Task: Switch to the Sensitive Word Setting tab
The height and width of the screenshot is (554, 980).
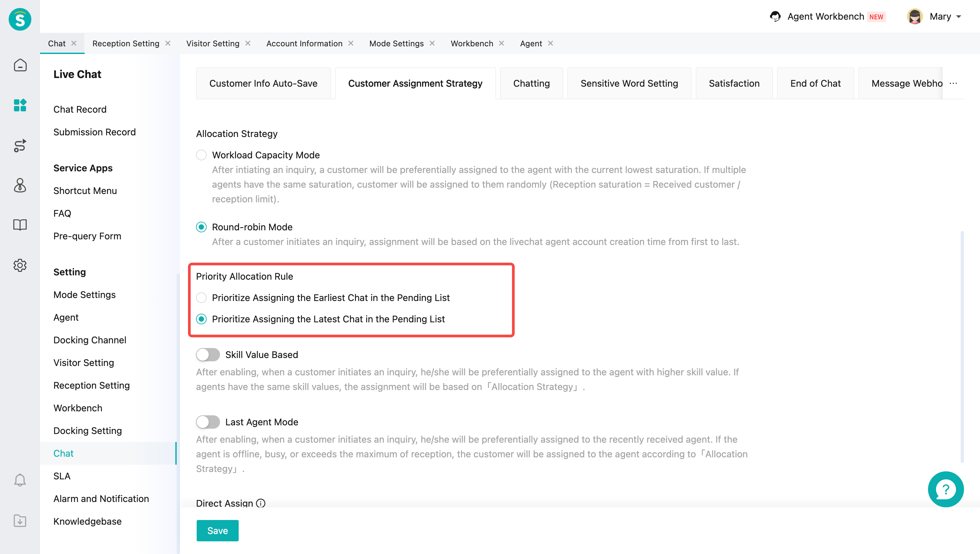Action: pyautogui.click(x=629, y=83)
